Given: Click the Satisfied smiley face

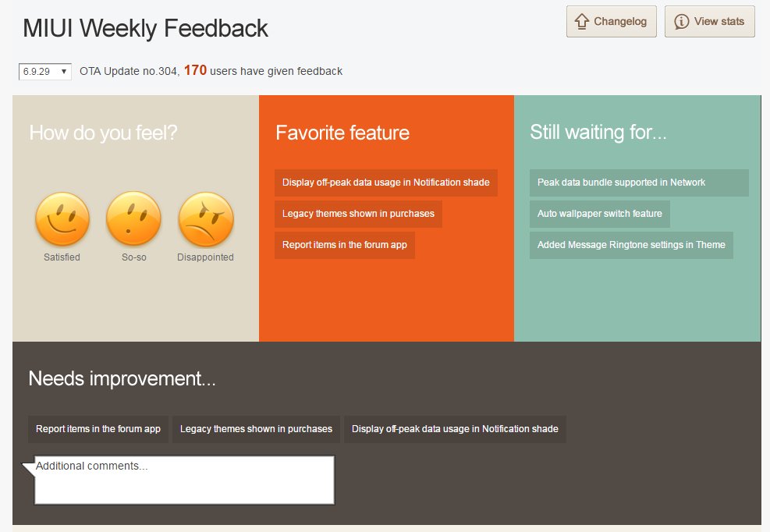Looking at the screenshot, I should pyautogui.click(x=62, y=219).
